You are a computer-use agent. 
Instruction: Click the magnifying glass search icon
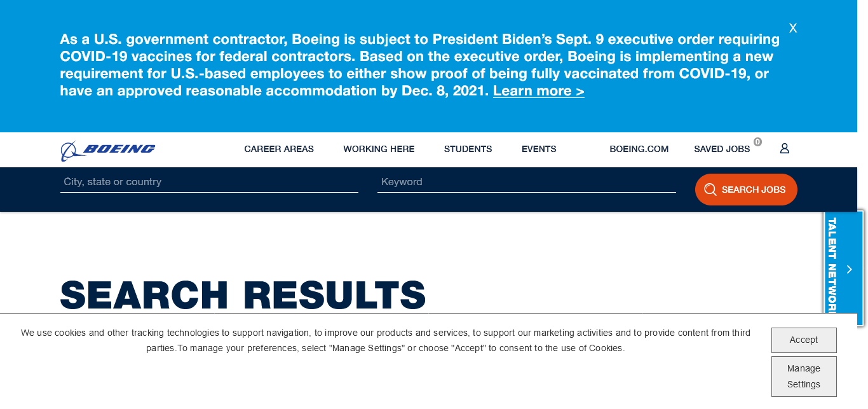point(710,190)
